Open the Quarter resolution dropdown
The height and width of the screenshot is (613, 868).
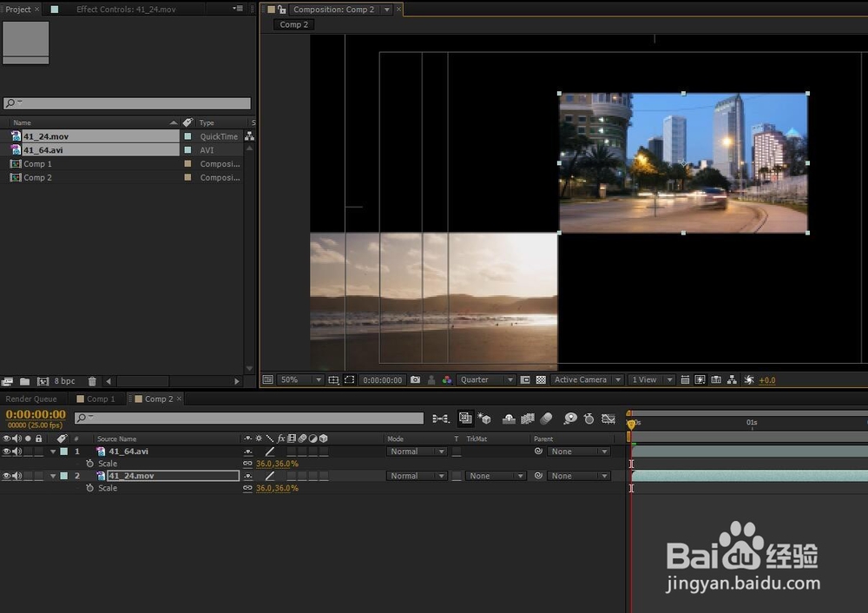pyautogui.click(x=486, y=380)
